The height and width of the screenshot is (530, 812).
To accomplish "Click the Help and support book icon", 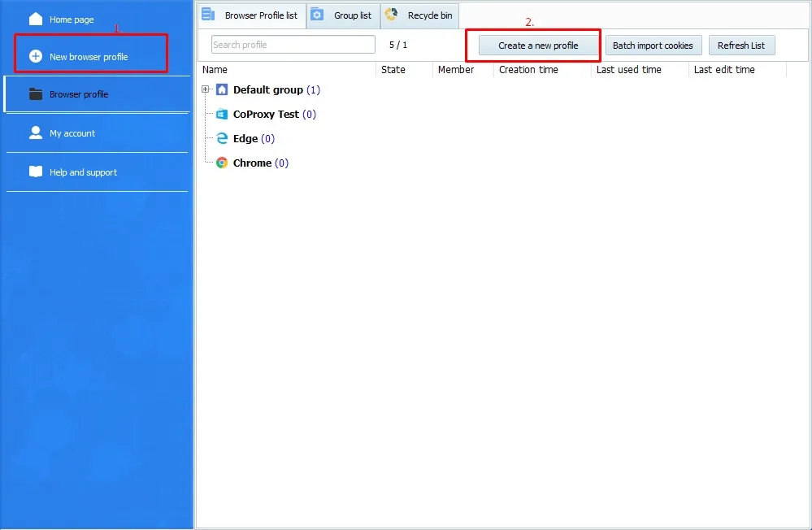I will (36, 172).
